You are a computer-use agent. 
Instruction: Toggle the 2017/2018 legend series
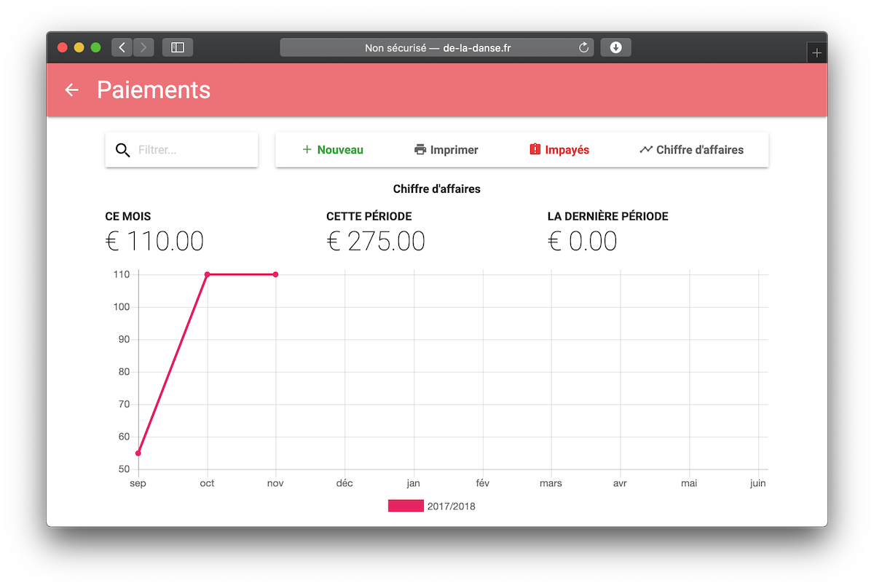406,506
